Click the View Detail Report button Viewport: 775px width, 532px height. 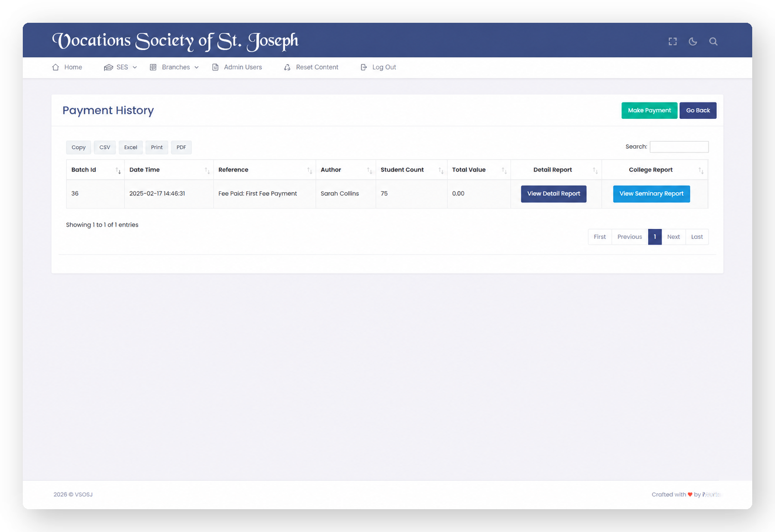click(x=554, y=194)
